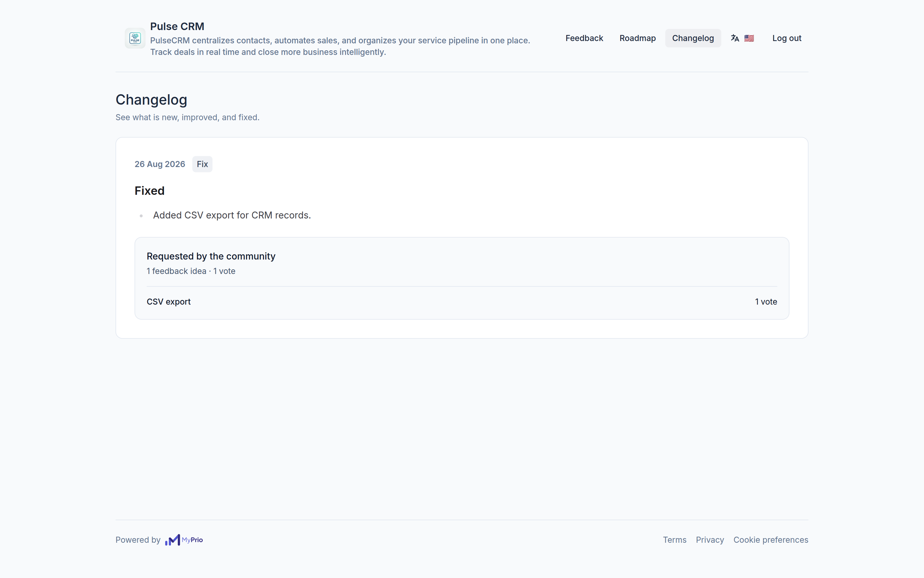Open the language translate icon
Screen dimensions: 924x578
[x=735, y=38]
